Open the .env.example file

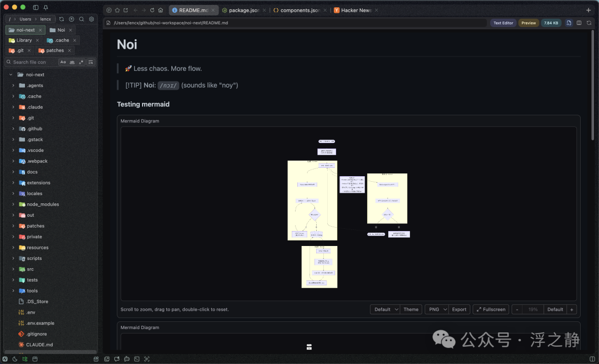pyautogui.click(x=40, y=323)
